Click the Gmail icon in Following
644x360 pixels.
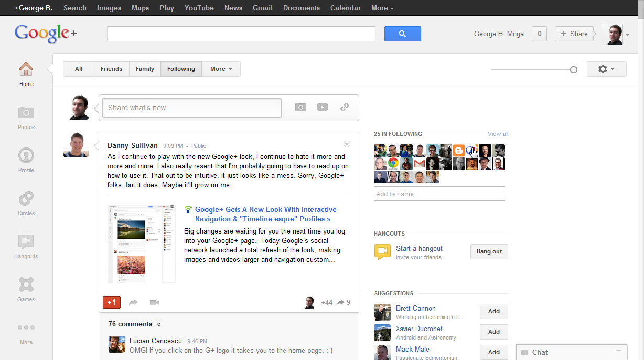(420, 164)
